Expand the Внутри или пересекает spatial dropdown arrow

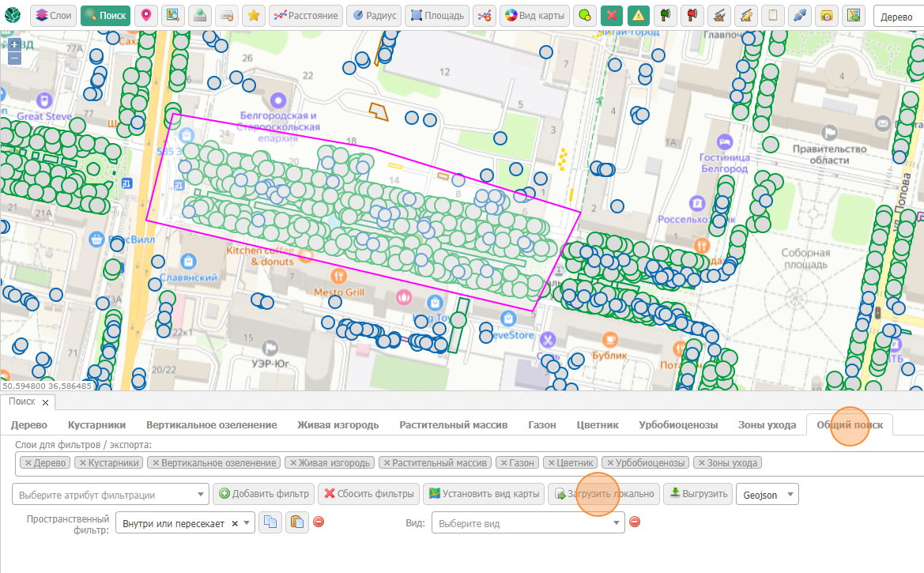pos(247,523)
